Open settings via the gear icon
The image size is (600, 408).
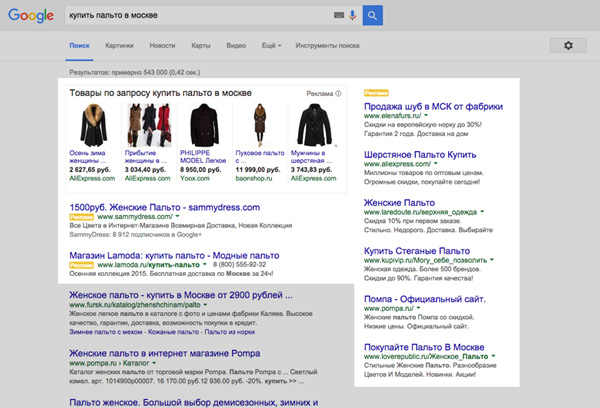tap(568, 46)
